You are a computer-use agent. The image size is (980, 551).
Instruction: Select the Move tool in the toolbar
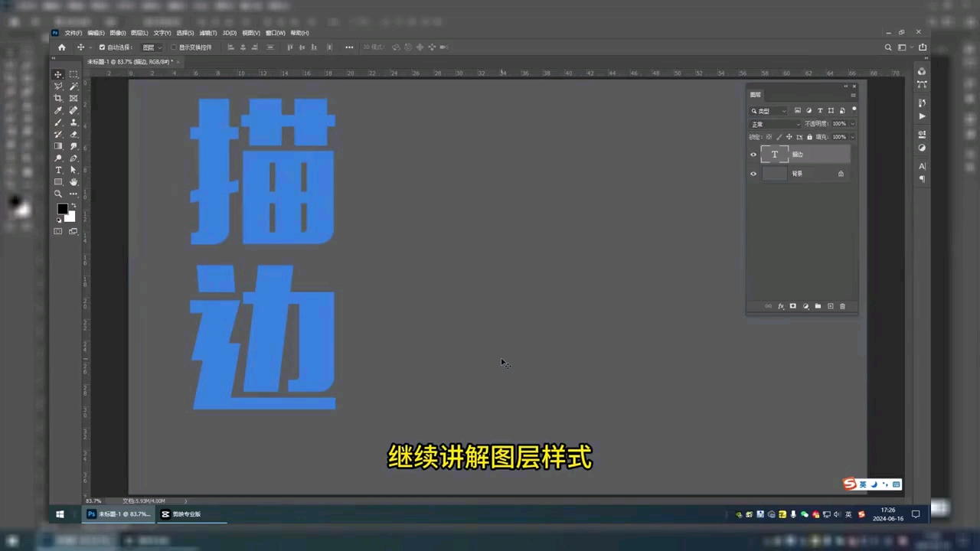point(58,73)
